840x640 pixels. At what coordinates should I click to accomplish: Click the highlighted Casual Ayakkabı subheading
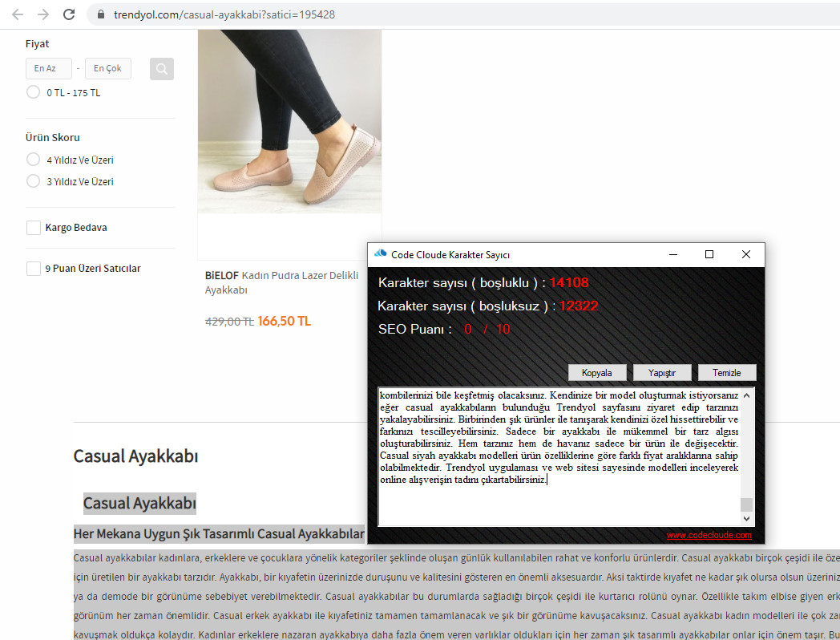point(139,504)
